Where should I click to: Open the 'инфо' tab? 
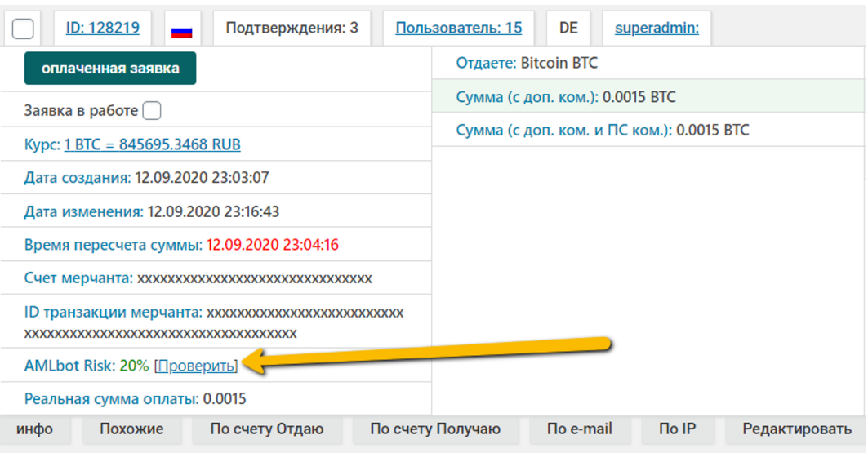click(x=34, y=429)
